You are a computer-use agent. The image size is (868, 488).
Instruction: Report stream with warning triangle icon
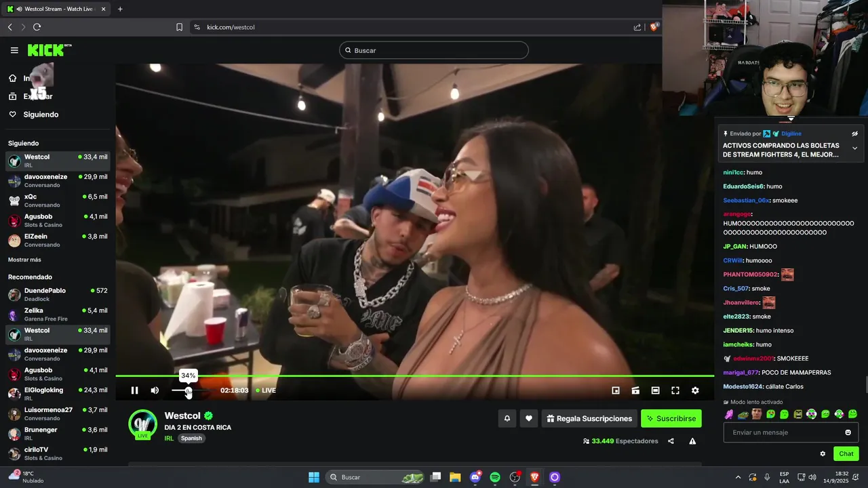(x=692, y=441)
